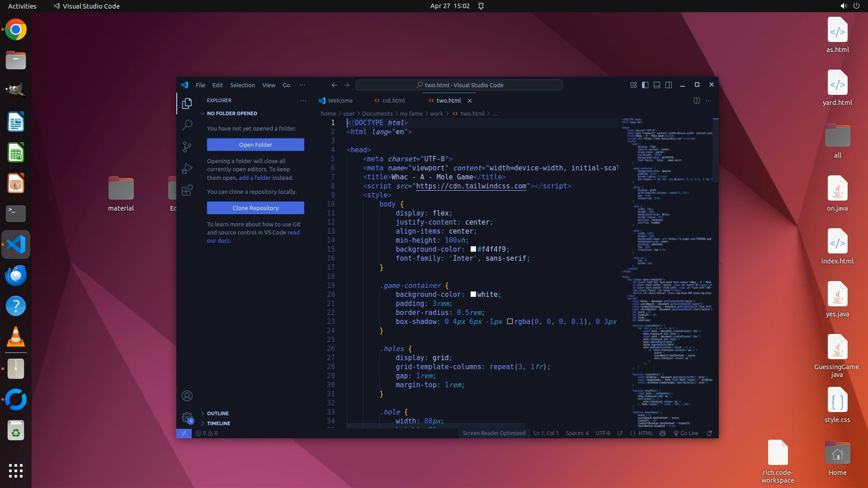The height and width of the screenshot is (488, 868).
Task: Click the split editor right icon
Action: tap(697, 100)
